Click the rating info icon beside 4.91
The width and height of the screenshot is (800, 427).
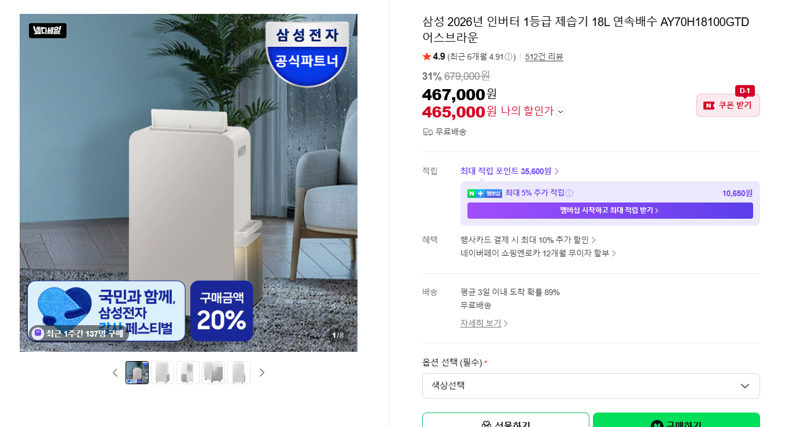[509, 57]
